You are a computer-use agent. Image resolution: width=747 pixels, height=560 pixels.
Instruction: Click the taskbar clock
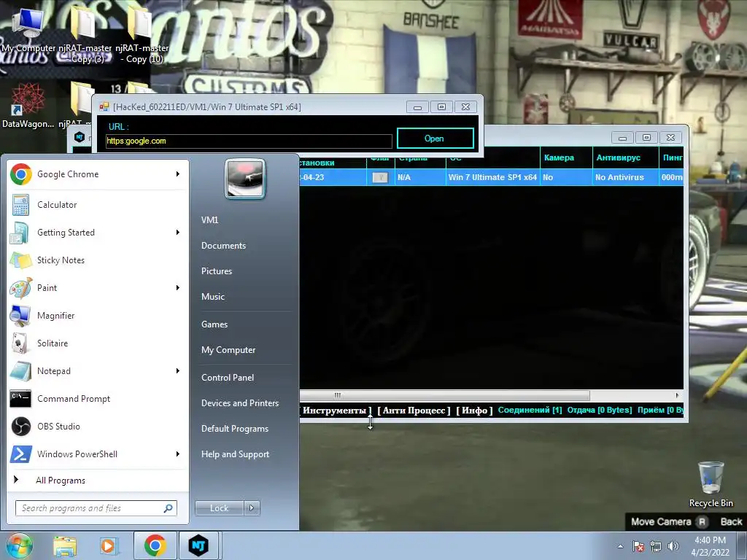(710, 546)
